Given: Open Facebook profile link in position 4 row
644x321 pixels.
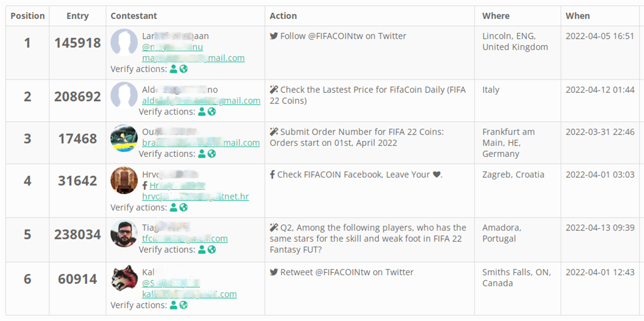Looking at the screenshot, I should 177,186.
